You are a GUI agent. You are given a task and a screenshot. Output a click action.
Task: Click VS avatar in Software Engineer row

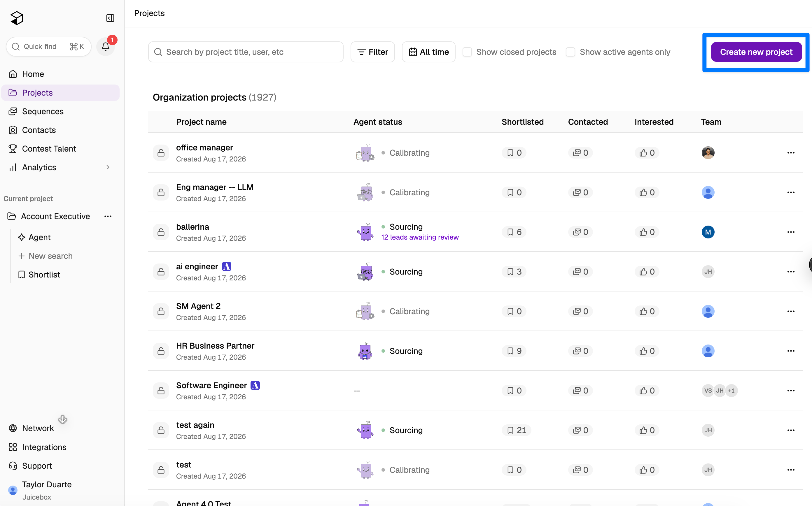tap(708, 391)
